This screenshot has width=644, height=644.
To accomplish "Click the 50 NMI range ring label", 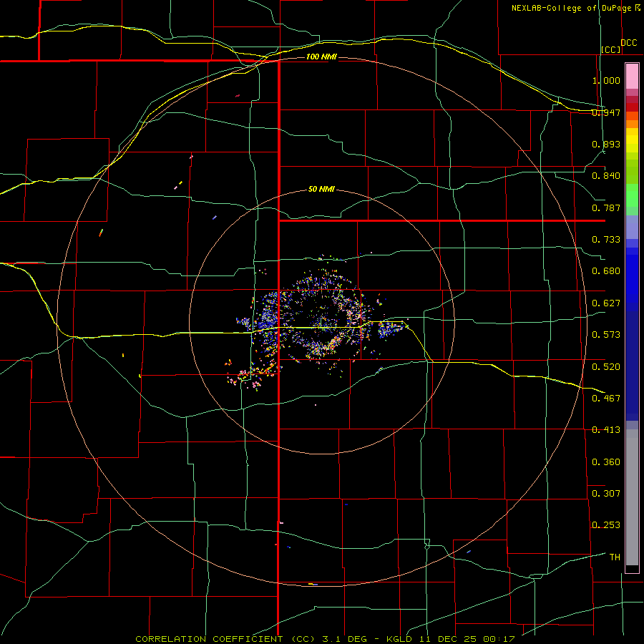I will pos(321,190).
